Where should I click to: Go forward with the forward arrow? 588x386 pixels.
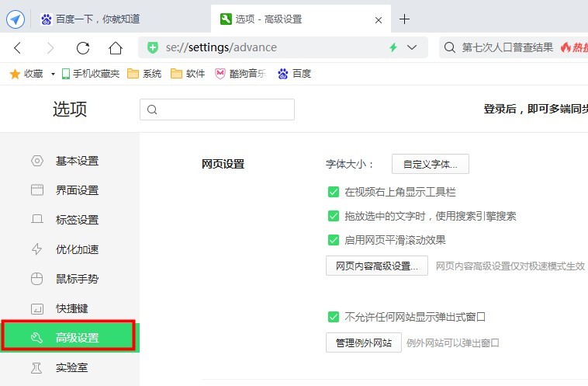[50, 47]
